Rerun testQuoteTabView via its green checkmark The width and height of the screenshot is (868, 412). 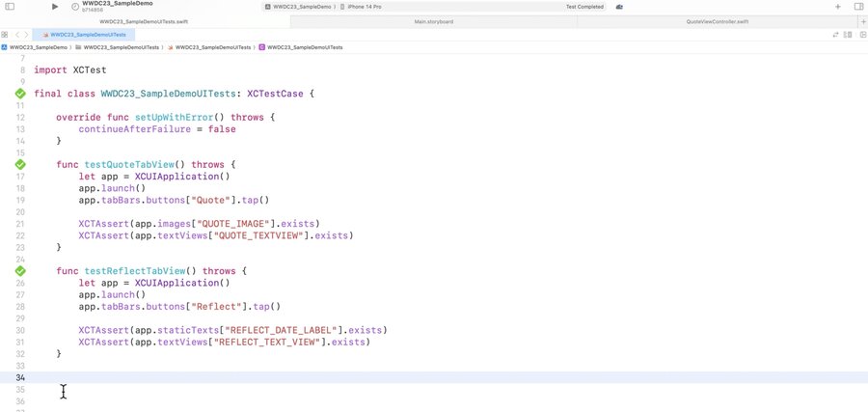[x=20, y=164]
